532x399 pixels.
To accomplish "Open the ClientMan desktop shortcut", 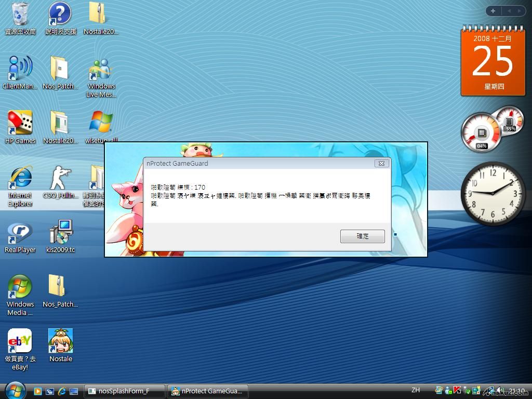I will coord(20,73).
